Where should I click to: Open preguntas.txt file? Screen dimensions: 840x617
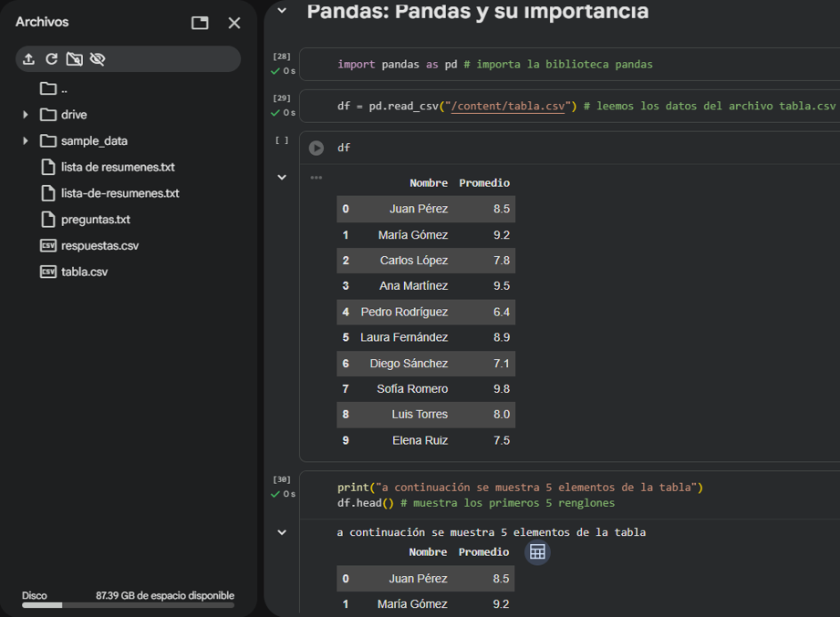[x=96, y=220]
